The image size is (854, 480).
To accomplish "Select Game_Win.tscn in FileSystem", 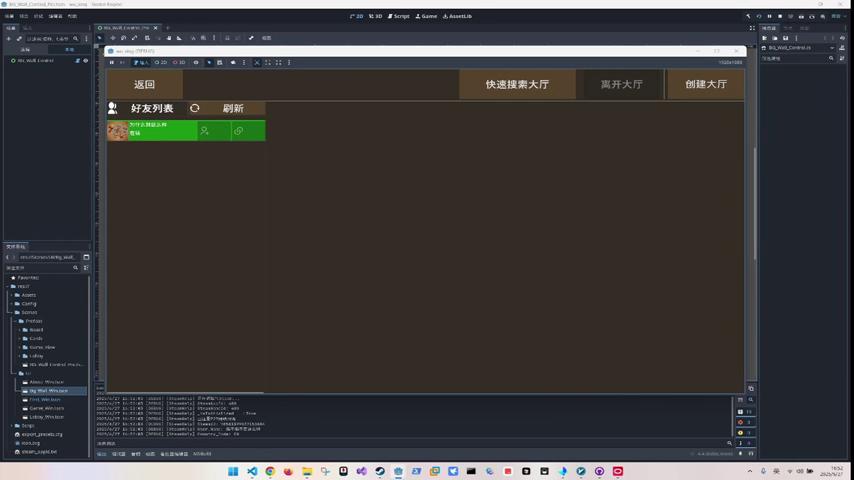I will click(x=46, y=408).
